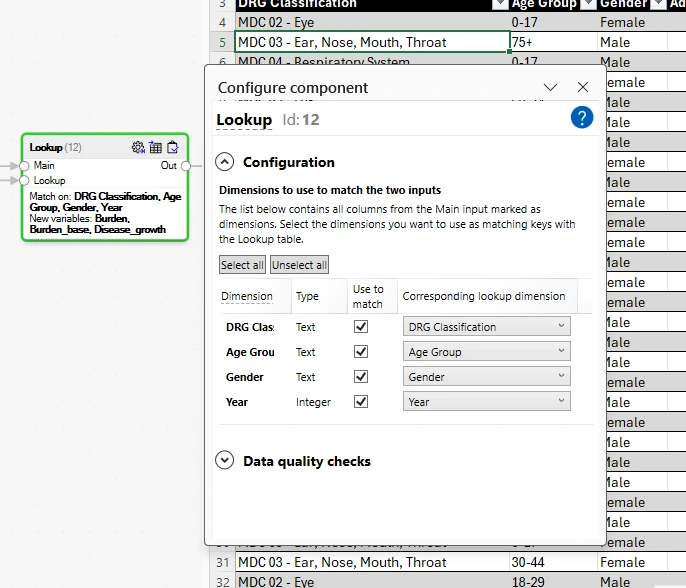Select cell 'MDC 02 - Eye' in row 4

[x=372, y=22]
